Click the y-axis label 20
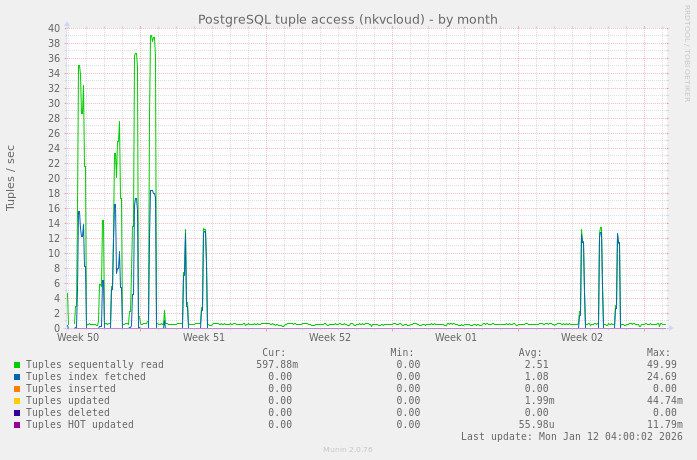697x460 pixels. [x=54, y=179]
